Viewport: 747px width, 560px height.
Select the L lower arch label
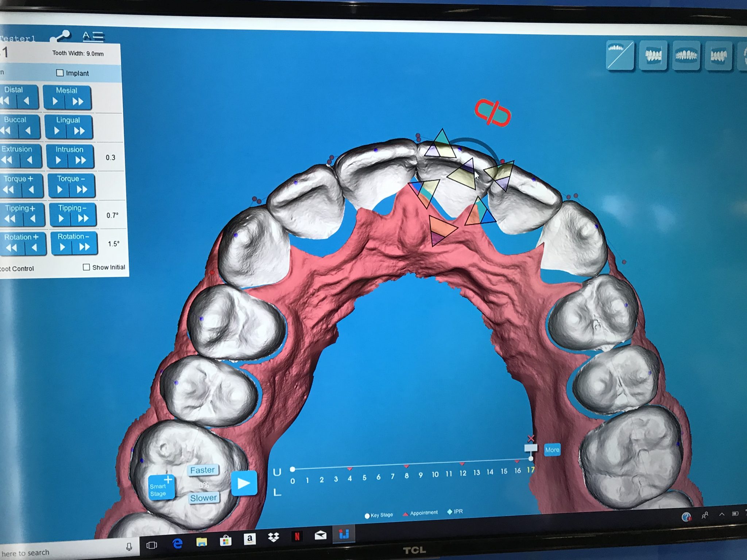coord(277,493)
